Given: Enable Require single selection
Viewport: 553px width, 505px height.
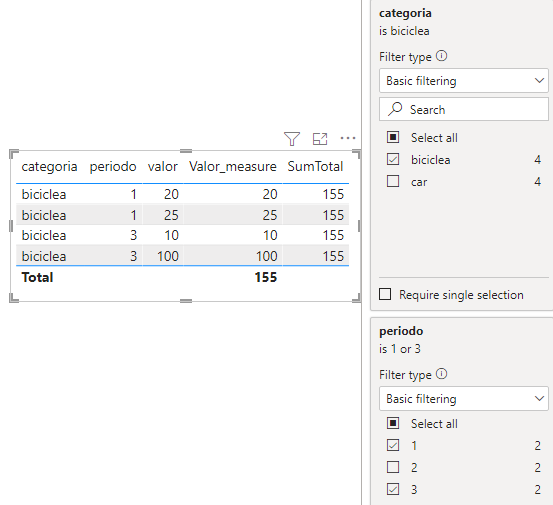Looking at the screenshot, I should (385, 294).
